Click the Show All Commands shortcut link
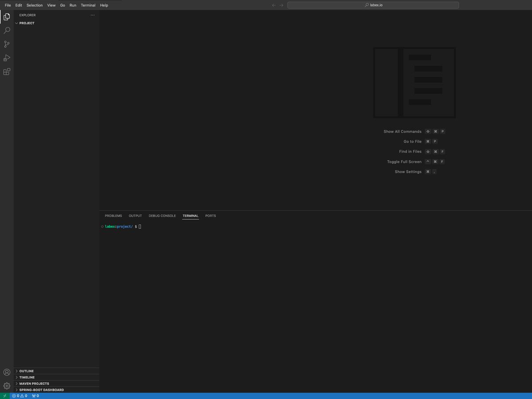The image size is (532, 399). [x=402, y=131]
